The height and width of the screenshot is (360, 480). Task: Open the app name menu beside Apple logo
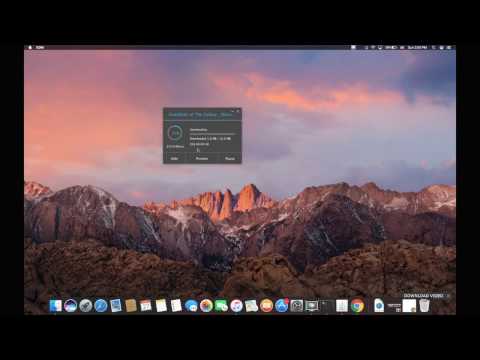tap(40, 47)
